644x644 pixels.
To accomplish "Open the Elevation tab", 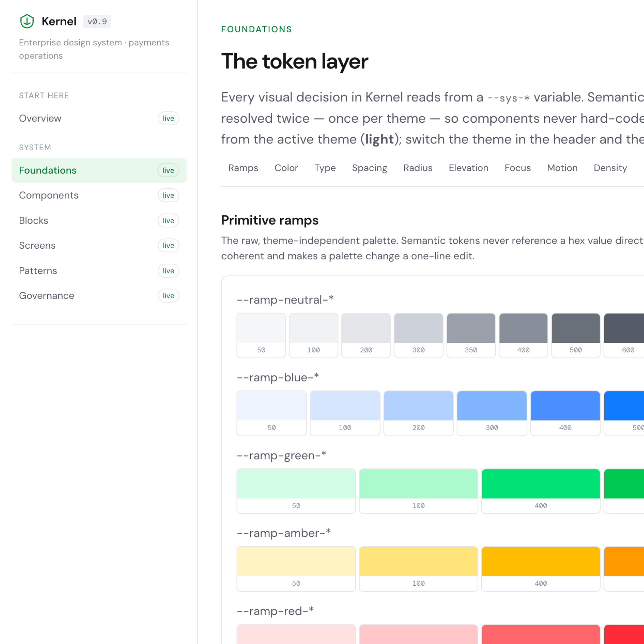I will (x=469, y=168).
